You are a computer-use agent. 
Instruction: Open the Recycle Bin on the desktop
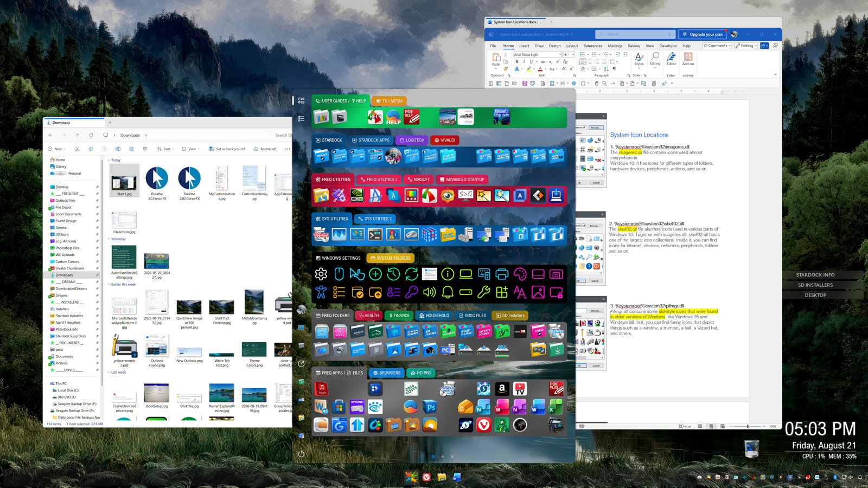point(751,448)
